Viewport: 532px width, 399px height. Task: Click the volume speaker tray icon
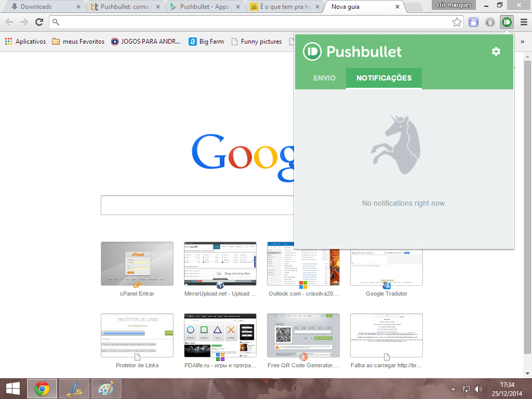478,389
